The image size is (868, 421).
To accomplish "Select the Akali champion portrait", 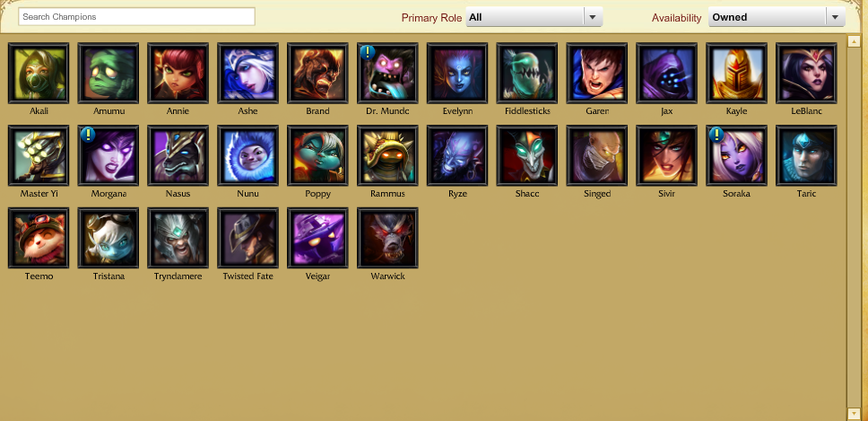I will click(39, 73).
